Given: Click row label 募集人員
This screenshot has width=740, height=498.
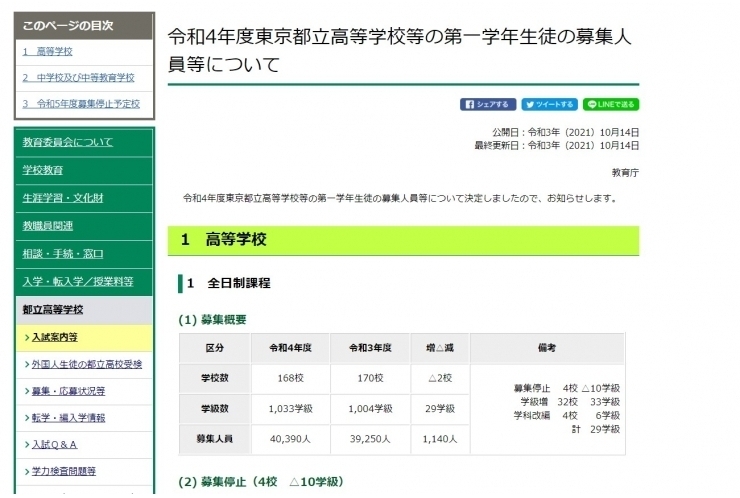Looking at the screenshot, I should 215,439.
